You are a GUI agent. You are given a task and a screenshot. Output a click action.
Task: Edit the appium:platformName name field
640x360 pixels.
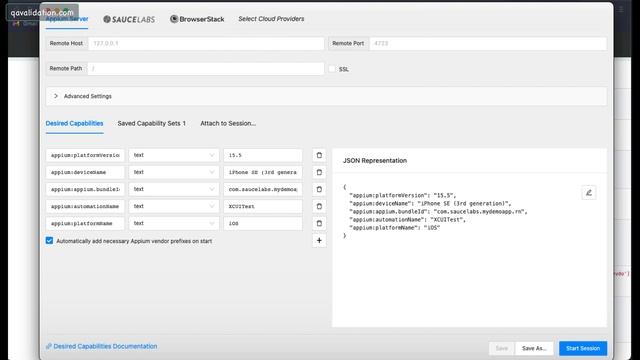[85, 223]
